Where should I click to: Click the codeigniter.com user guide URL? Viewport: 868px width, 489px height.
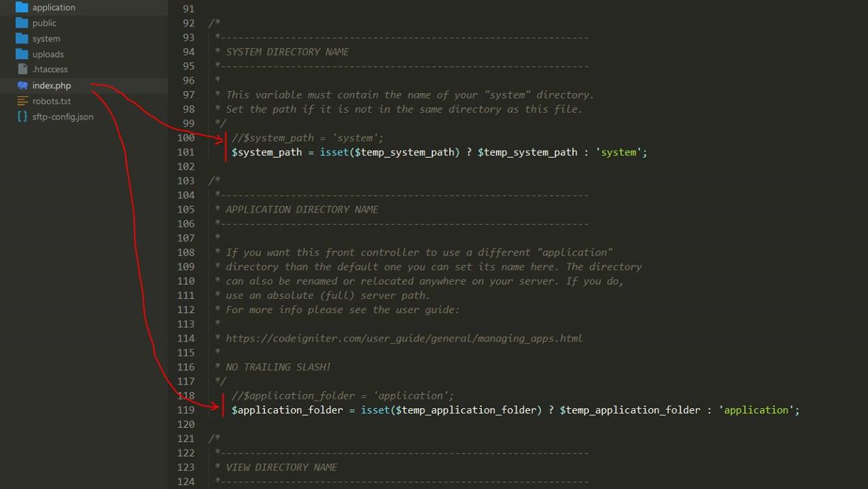point(404,338)
